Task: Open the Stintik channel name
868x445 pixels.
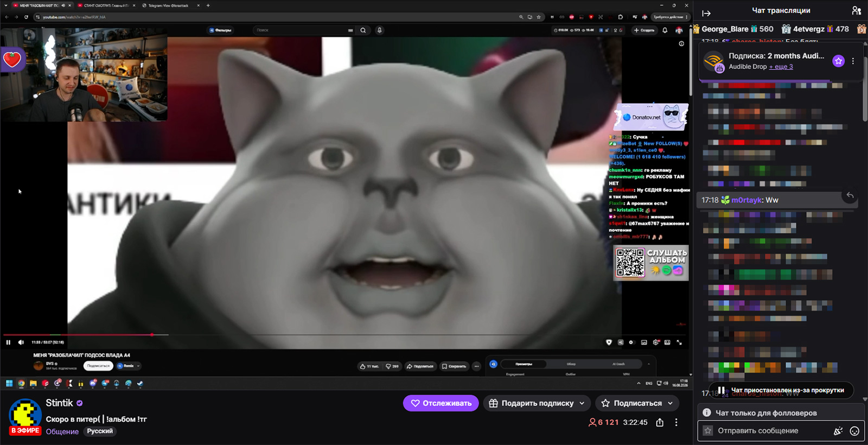Action: pyautogui.click(x=59, y=403)
